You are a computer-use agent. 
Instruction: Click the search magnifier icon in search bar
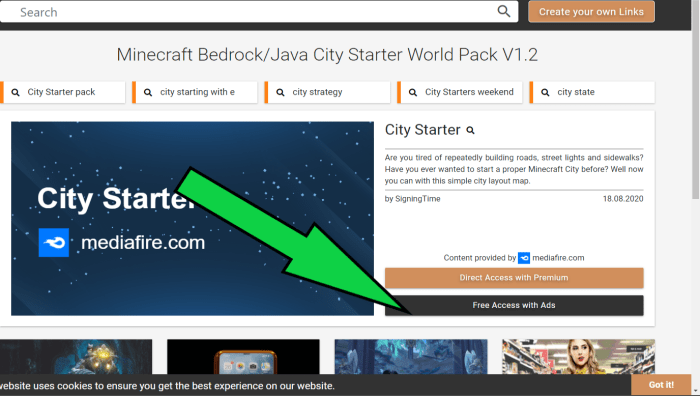[504, 11]
